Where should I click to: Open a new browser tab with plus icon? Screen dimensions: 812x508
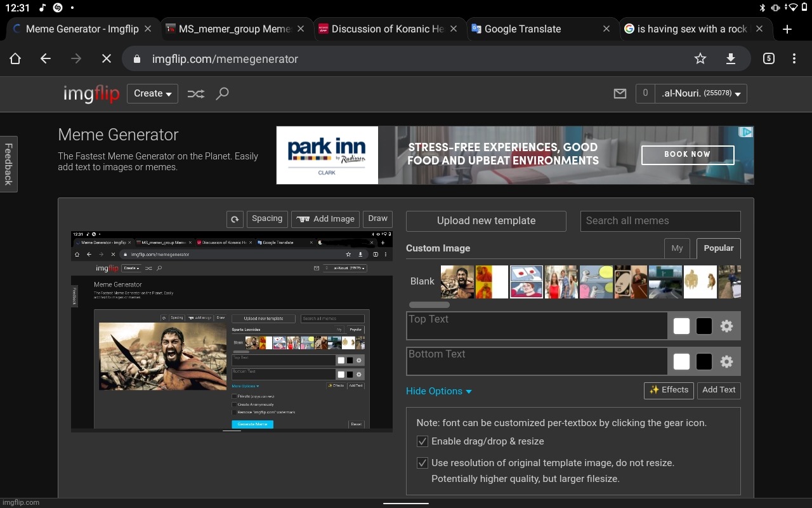pos(787,29)
